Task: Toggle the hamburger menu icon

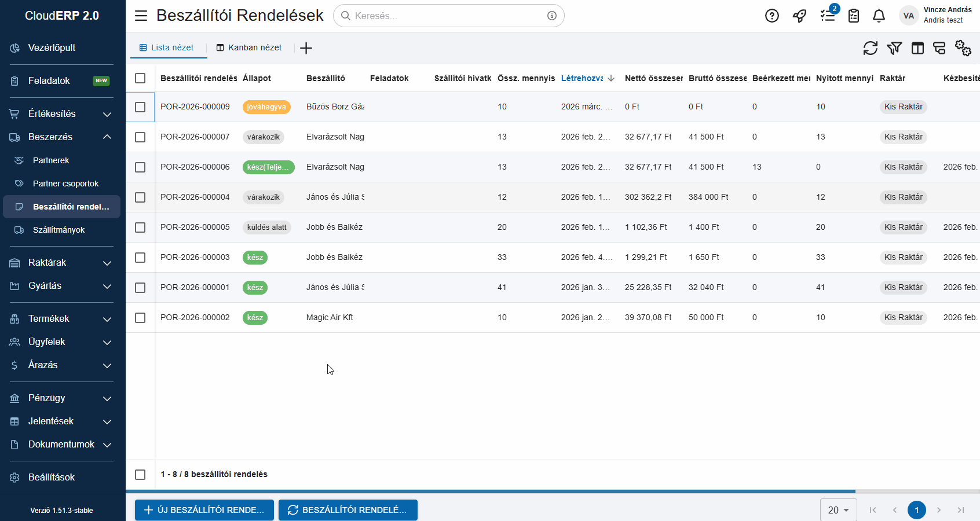Action: [x=141, y=16]
